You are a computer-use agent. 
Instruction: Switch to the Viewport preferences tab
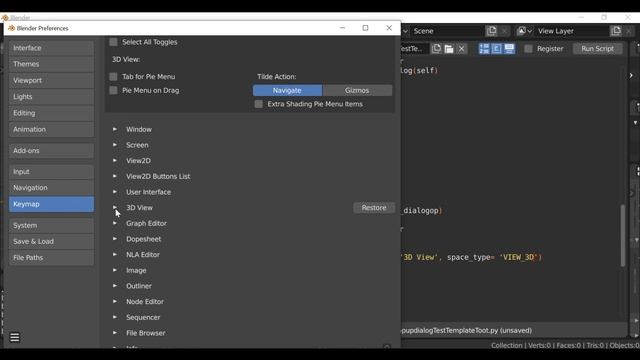click(51, 80)
